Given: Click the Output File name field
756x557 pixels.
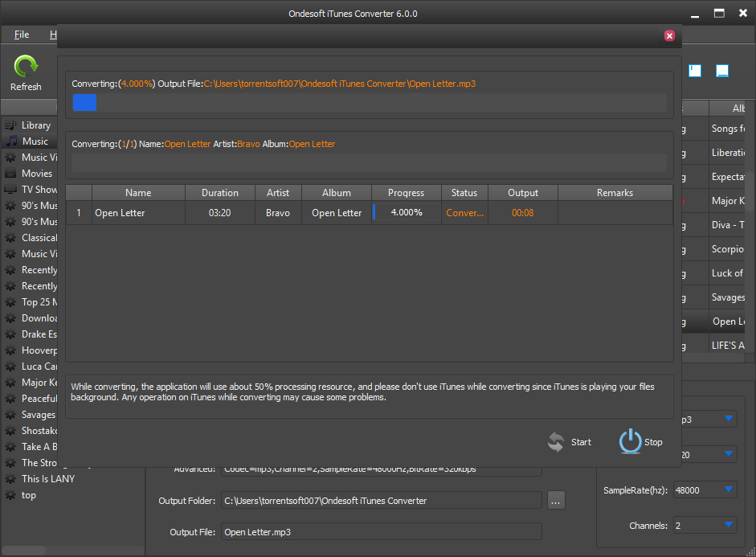Looking at the screenshot, I should click(382, 532).
